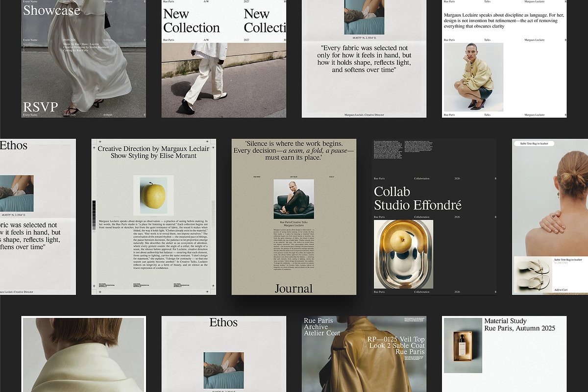This screenshot has height=392, width=588.
Task: Click "Ethos" heading beside the Archive Atelier Coat card
Action: click(x=223, y=322)
